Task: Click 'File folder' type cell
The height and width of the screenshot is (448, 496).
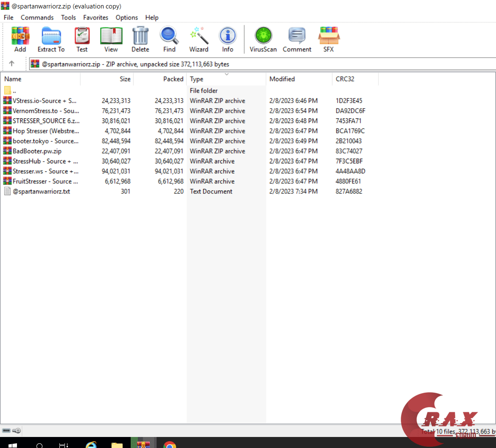Action: tap(204, 90)
